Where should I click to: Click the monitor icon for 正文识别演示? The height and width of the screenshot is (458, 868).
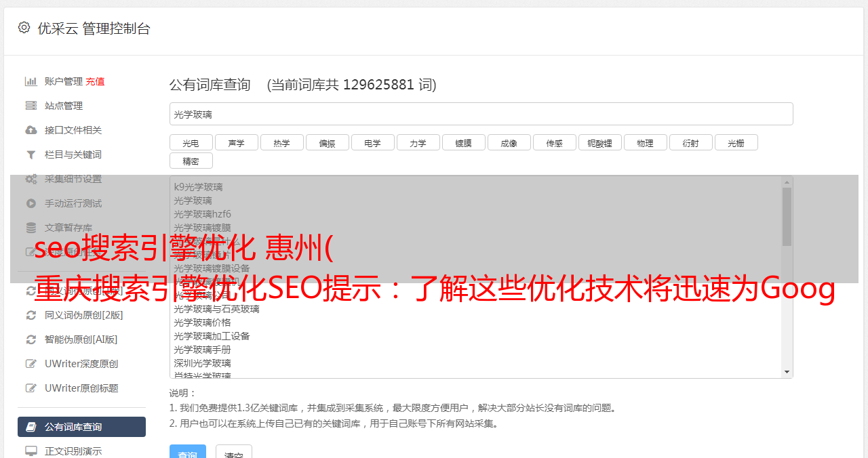tap(31, 451)
